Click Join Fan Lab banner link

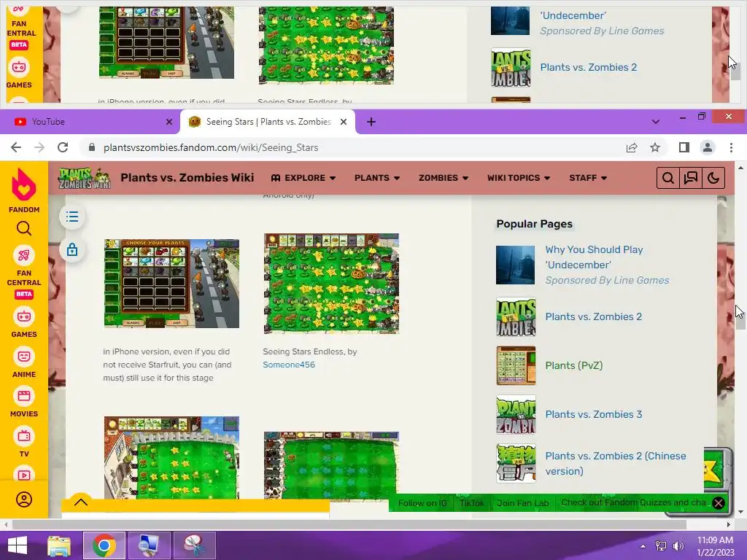522,503
